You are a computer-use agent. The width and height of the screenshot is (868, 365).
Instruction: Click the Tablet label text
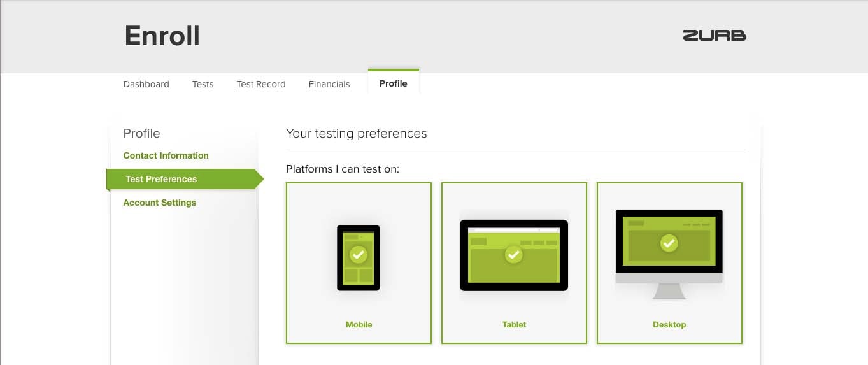pos(514,324)
